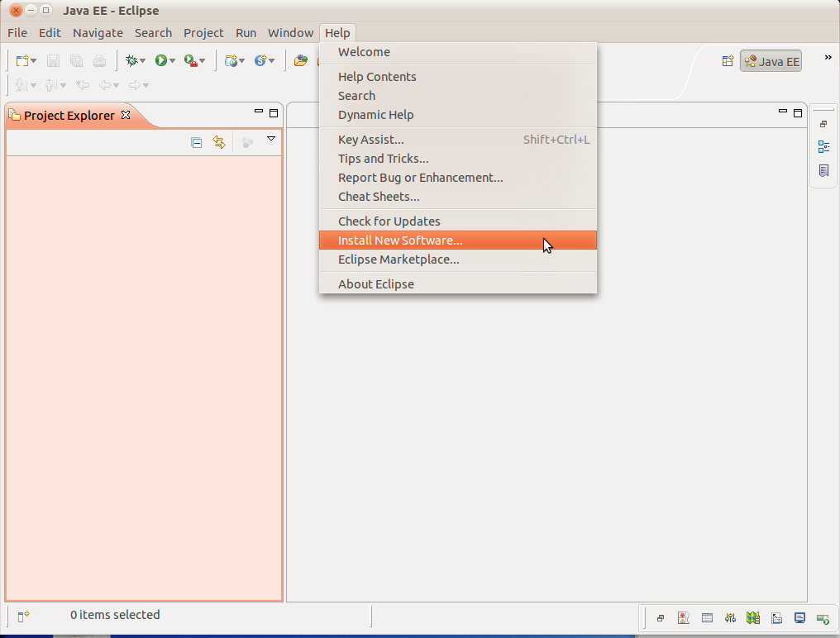Toggle Link with Editor in Project Explorer
This screenshot has width=840, height=638.
coord(219,142)
